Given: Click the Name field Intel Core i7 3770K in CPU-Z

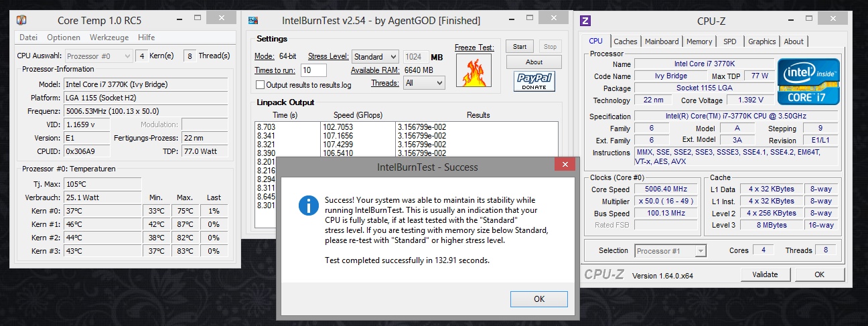Looking at the screenshot, I should tap(703, 64).
